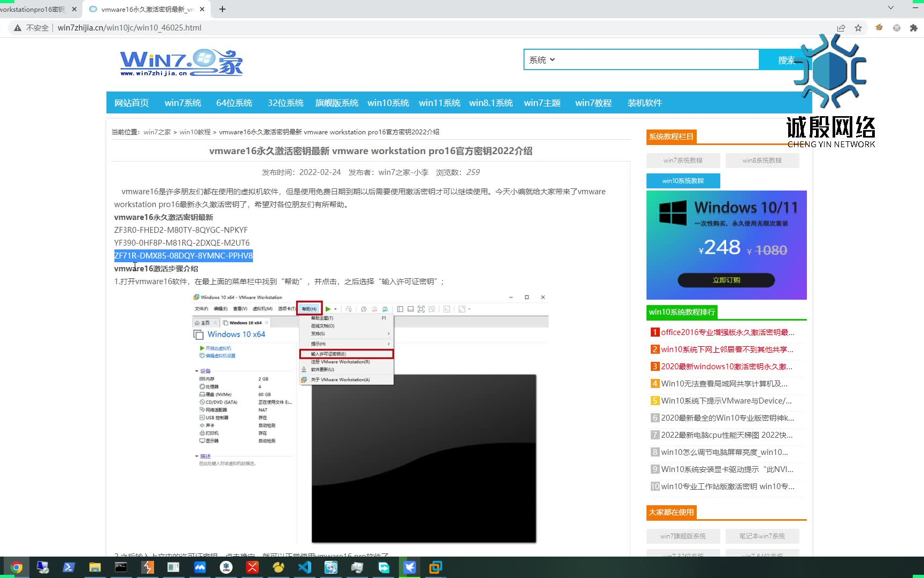This screenshot has height=578, width=924.
Task: Open 装机软件 nav item
Action: point(645,103)
